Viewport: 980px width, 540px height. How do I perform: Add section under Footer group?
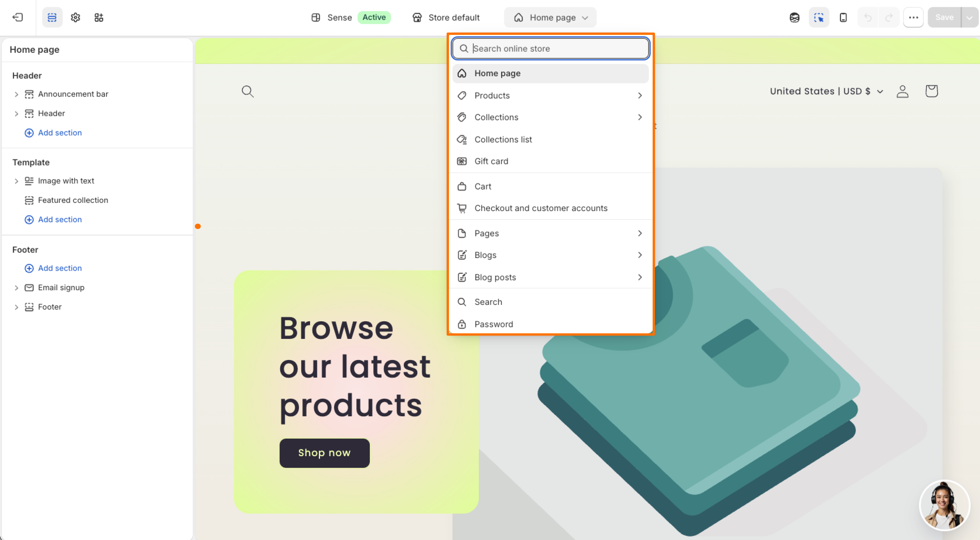point(53,268)
